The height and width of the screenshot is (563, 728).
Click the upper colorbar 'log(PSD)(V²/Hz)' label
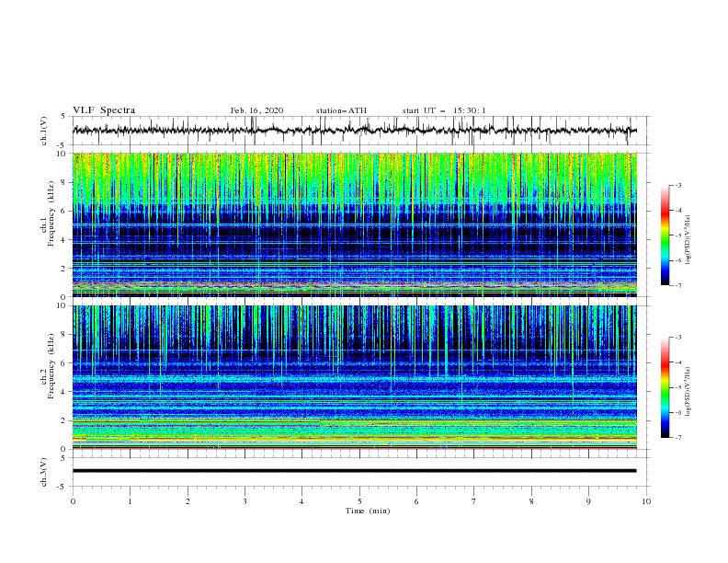point(688,240)
